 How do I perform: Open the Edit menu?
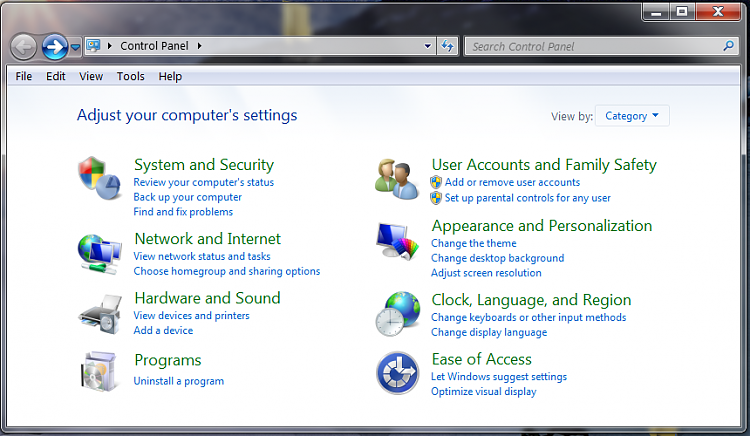click(x=55, y=76)
